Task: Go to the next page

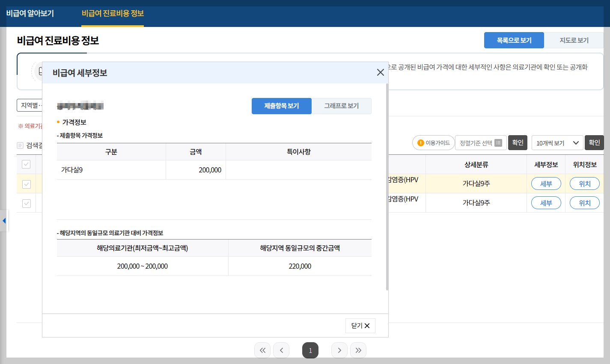Action: click(x=339, y=350)
